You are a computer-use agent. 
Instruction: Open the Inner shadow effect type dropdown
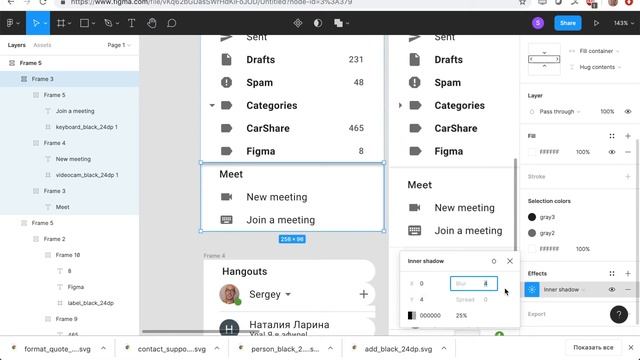coord(564,289)
